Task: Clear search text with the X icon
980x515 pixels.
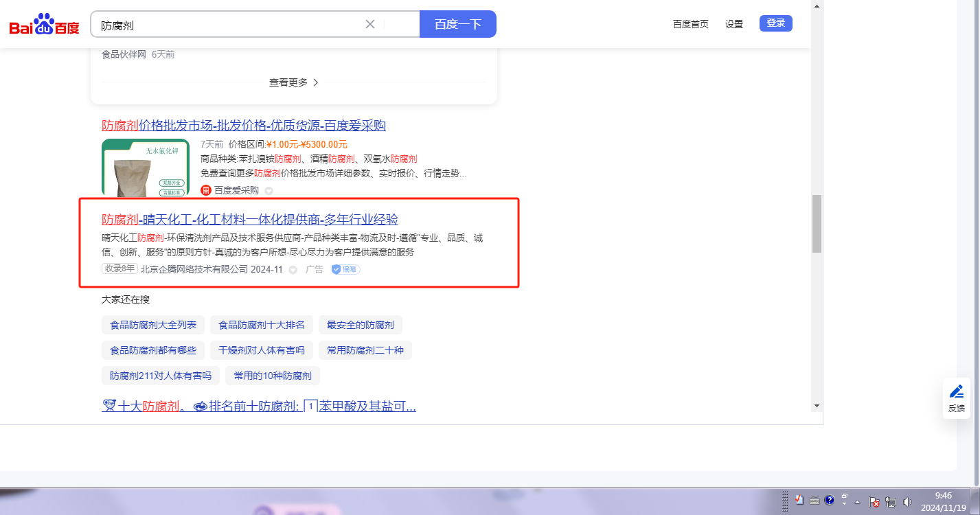Action: [370, 24]
